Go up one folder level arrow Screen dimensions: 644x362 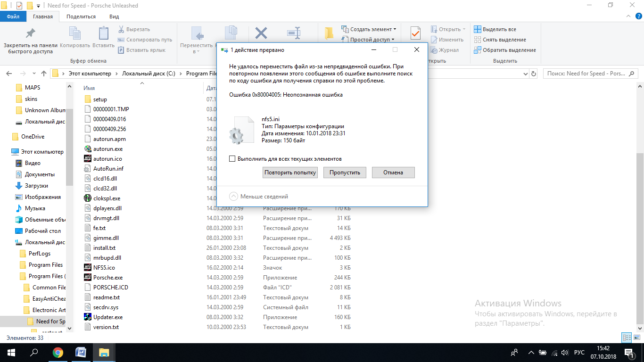coord(44,74)
